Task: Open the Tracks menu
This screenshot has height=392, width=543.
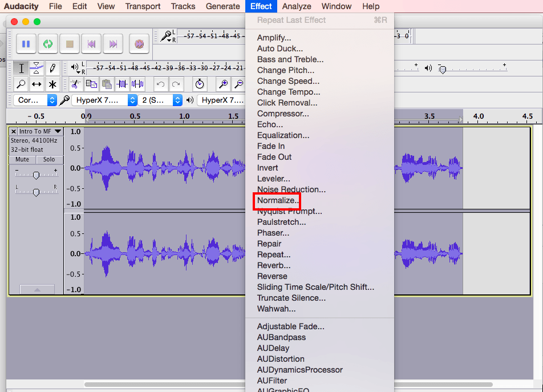Action: (x=183, y=6)
